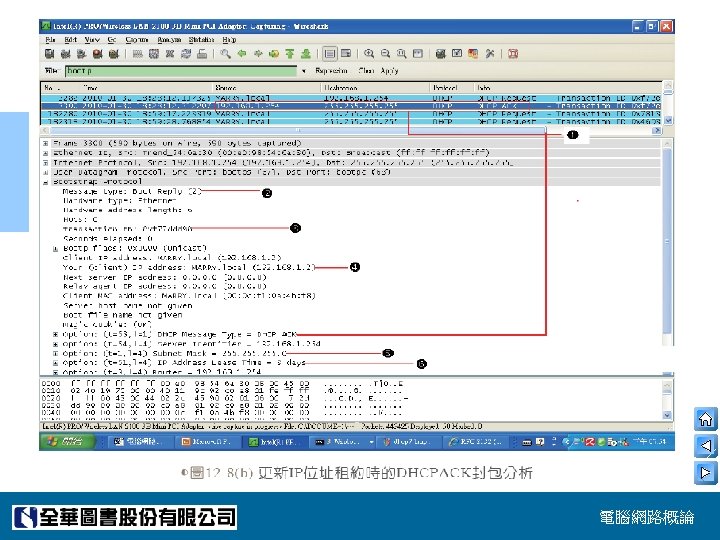The width and height of the screenshot is (720, 540).
Task: Click the Windows Start button
Action: (69, 442)
